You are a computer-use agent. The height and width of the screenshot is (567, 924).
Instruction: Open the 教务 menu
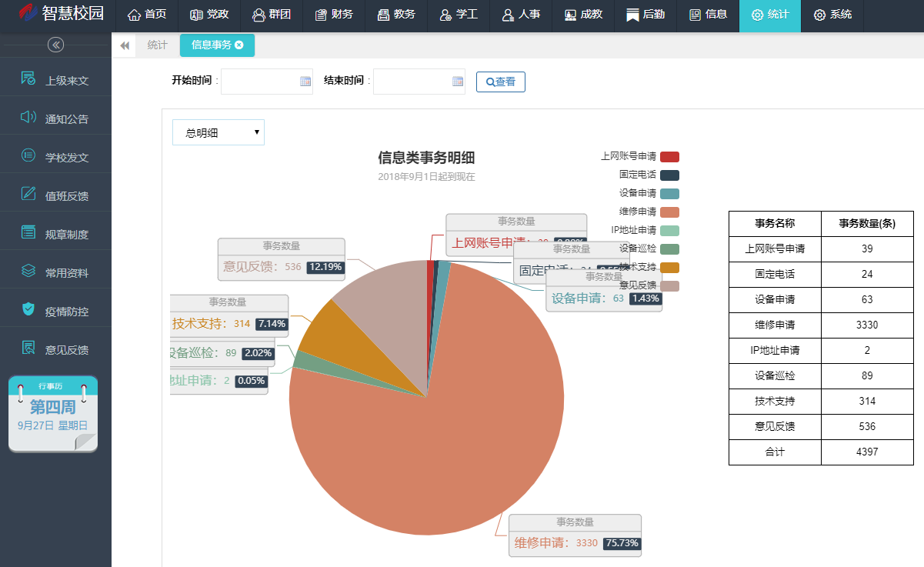[396, 15]
